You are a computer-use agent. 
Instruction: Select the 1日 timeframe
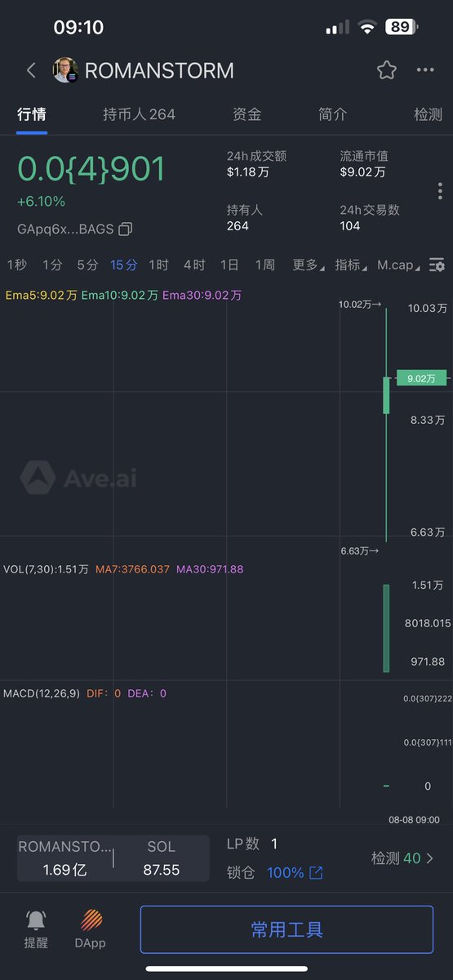pyautogui.click(x=229, y=265)
